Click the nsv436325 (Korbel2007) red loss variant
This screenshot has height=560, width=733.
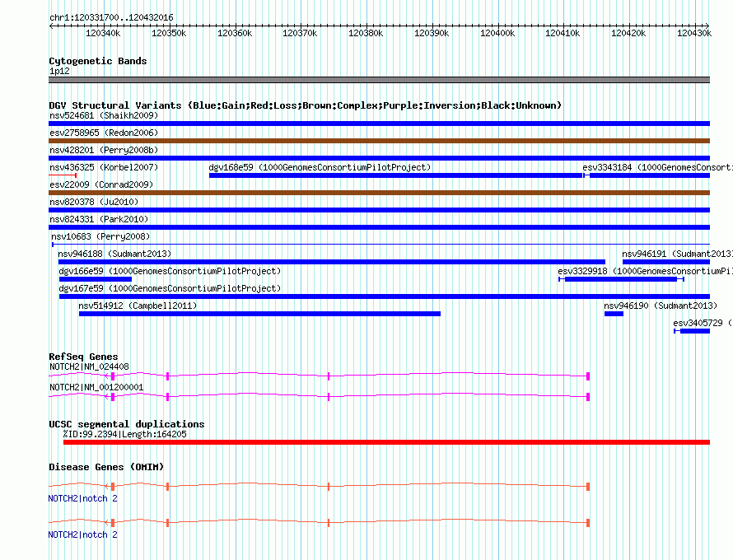point(63,175)
